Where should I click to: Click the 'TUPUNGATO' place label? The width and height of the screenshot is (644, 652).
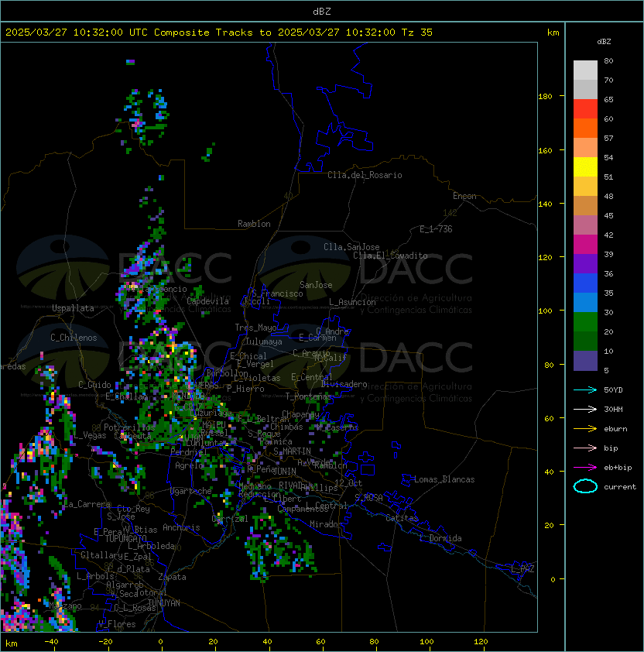pyautogui.click(x=125, y=539)
